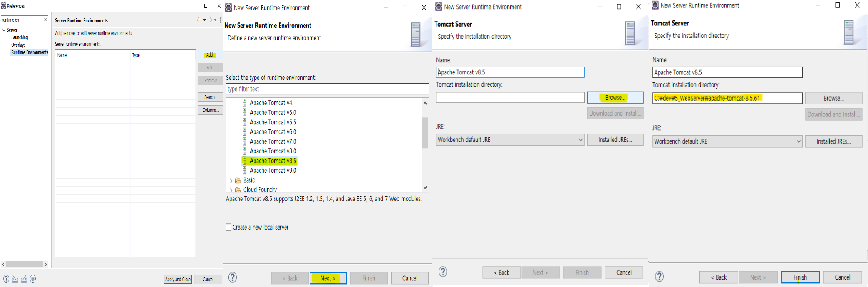Cancel the Preferences dialog
The image size is (868, 287).
208,280
